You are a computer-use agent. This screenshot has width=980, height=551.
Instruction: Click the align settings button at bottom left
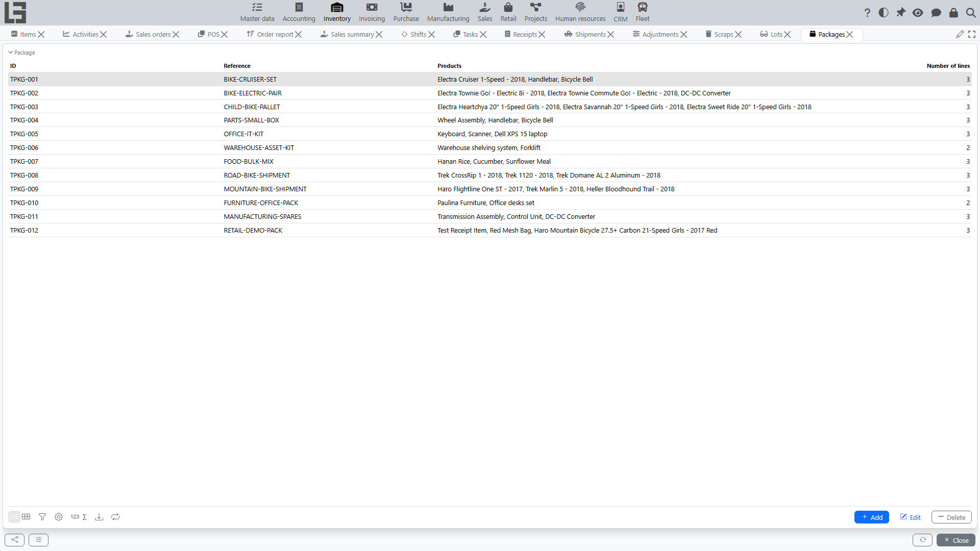click(38, 540)
